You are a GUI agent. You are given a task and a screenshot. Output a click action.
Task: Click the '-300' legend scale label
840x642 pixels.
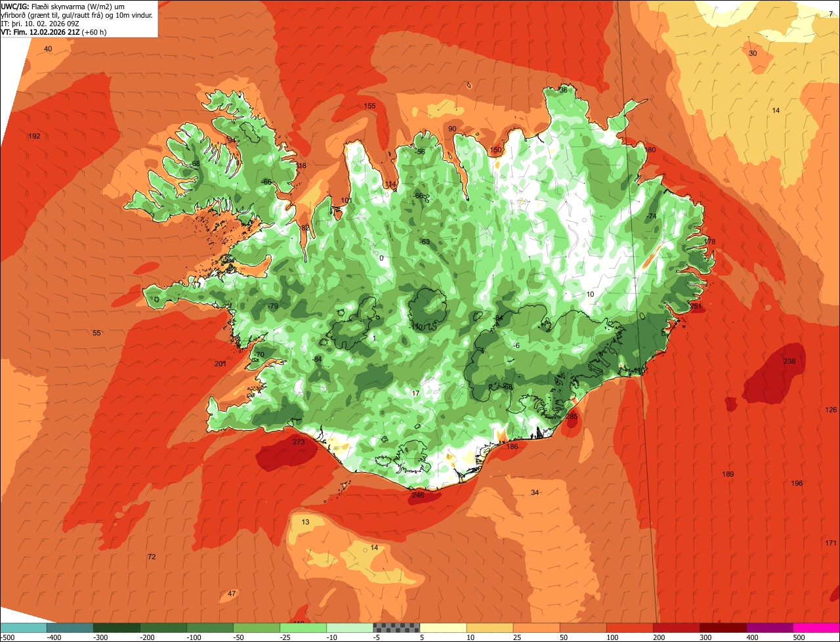100,637
